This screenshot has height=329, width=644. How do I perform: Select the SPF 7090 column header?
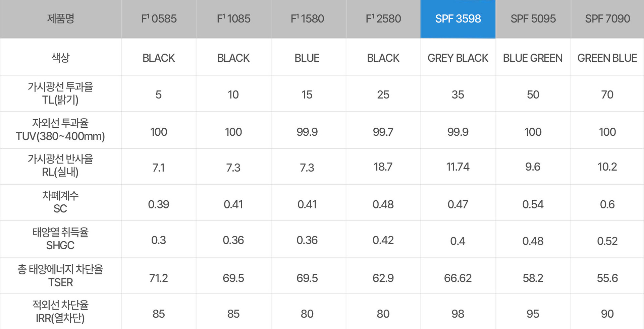coord(607,19)
